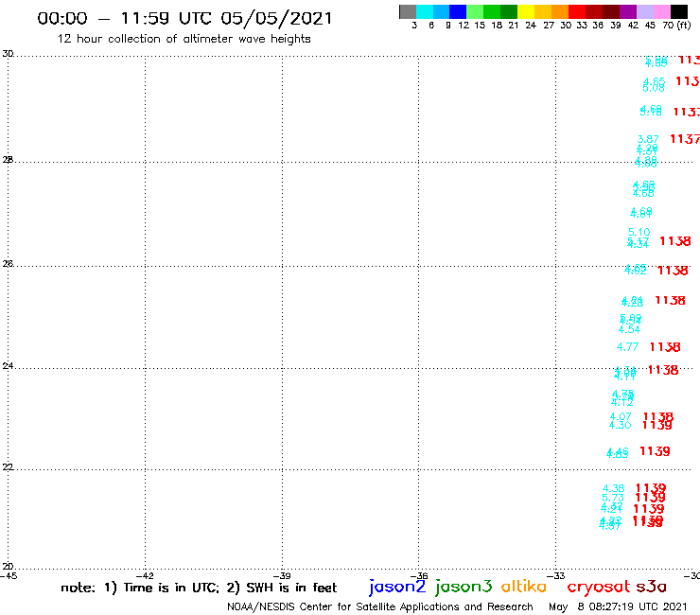Click longitude axis label "-36"
The width and height of the screenshot is (700, 615).
(x=419, y=575)
